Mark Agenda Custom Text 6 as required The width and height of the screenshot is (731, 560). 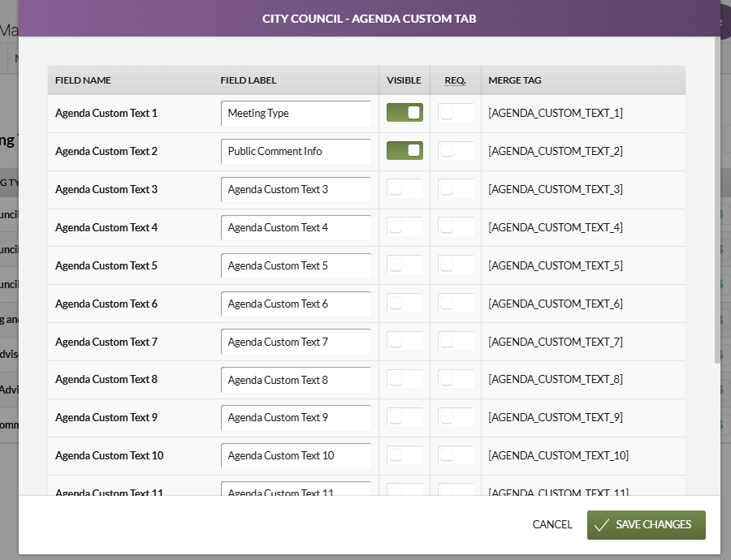(x=456, y=304)
